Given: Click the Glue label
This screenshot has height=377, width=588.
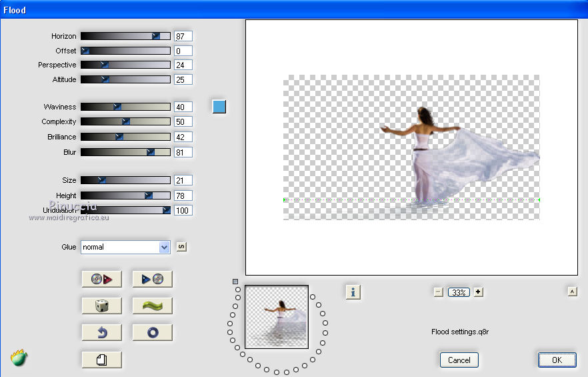Looking at the screenshot, I should [x=69, y=247].
